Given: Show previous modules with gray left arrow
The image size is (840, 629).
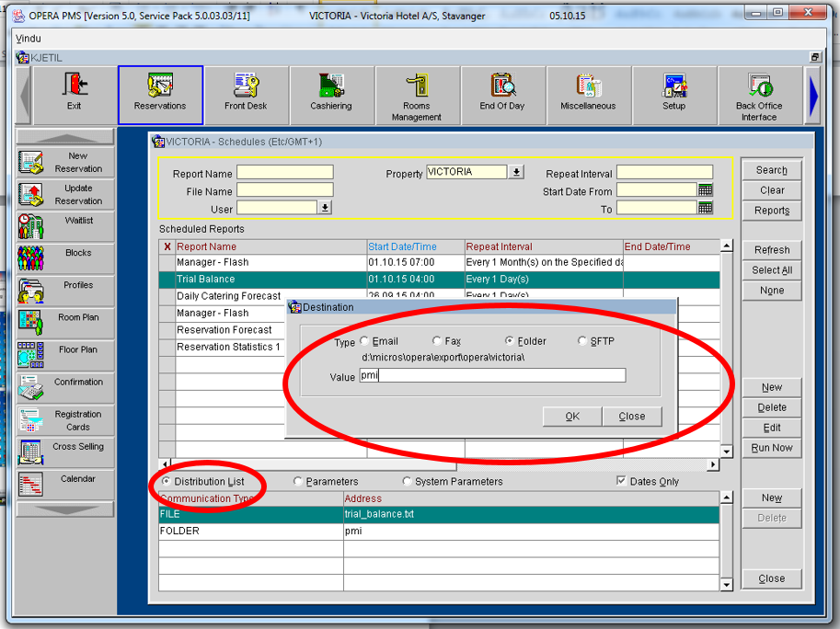Looking at the screenshot, I should coord(24,97).
